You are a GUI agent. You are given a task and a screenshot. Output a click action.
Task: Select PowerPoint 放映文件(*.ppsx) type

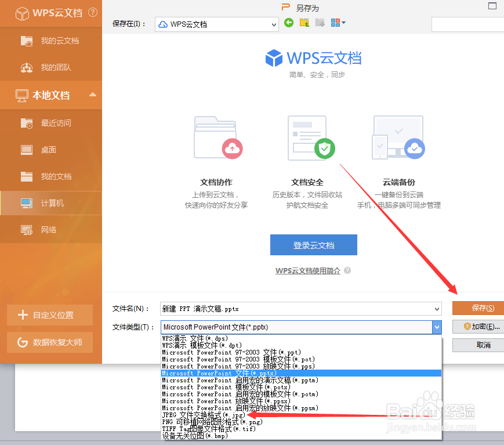[301, 401]
